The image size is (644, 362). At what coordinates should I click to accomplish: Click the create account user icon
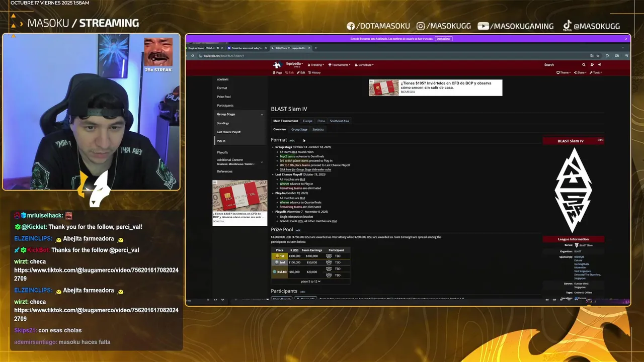(592, 65)
